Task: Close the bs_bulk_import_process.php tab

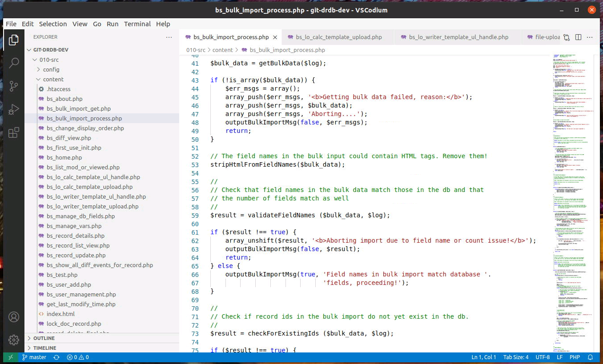Action: (276, 37)
